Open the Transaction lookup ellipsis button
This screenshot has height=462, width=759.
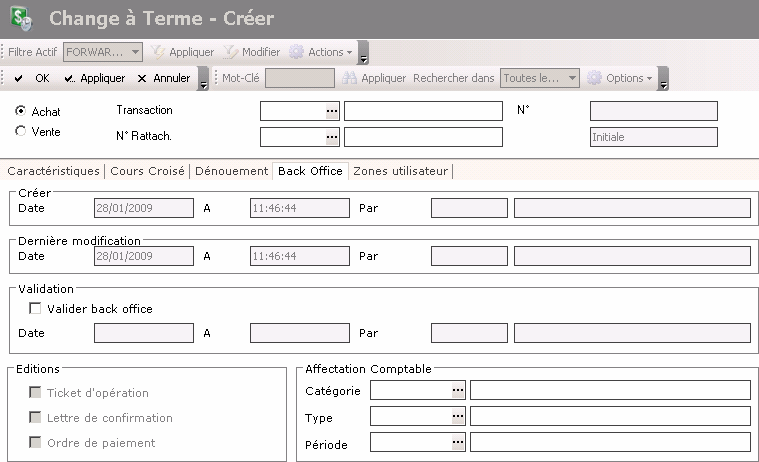[x=332, y=111]
